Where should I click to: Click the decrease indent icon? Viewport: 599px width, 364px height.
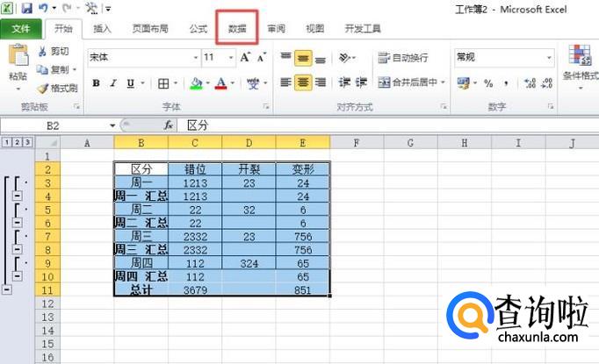click(344, 82)
